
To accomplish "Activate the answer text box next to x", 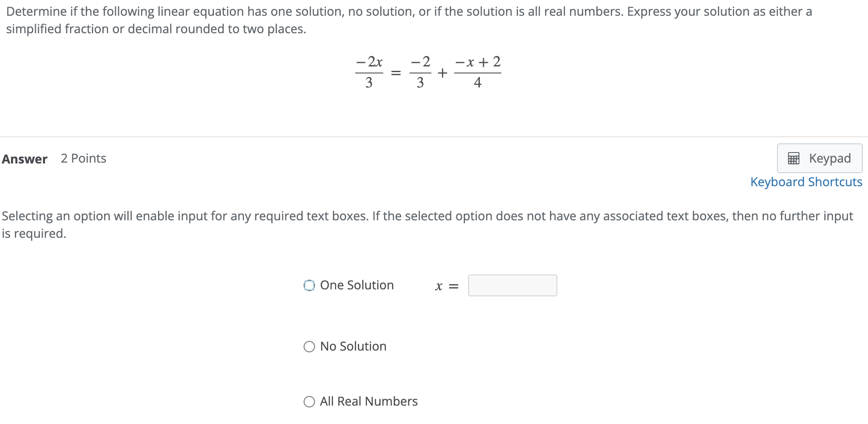I will click(x=512, y=285).
